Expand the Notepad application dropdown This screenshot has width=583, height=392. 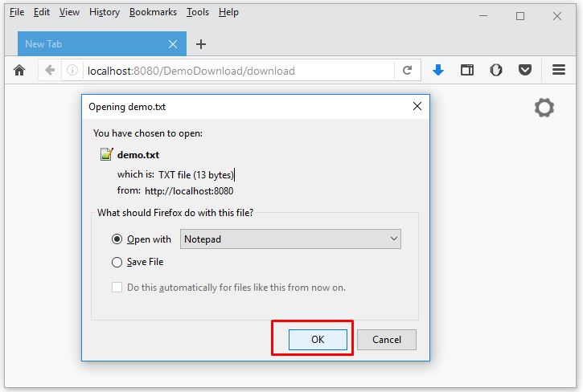point(290,239)
